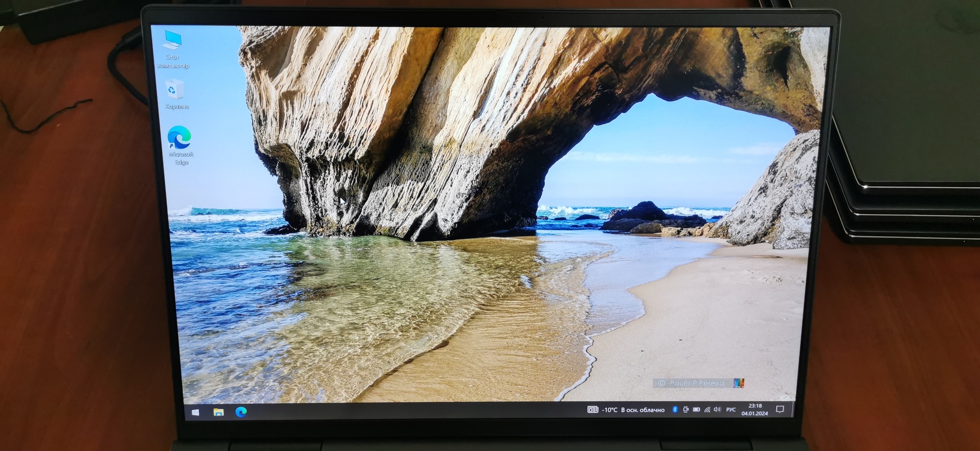
Task: Open the news and interests widget icon
Action: pyautogui.click(x=593, y=409)
